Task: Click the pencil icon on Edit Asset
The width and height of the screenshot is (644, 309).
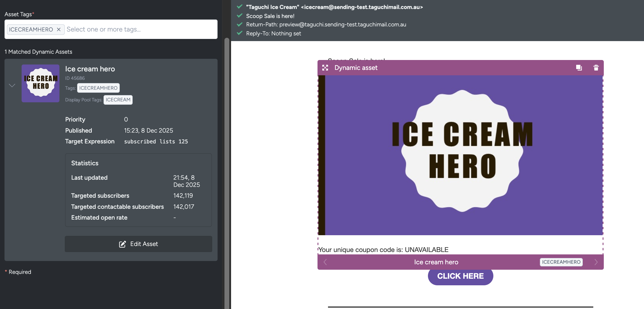Action: [122, 244]
